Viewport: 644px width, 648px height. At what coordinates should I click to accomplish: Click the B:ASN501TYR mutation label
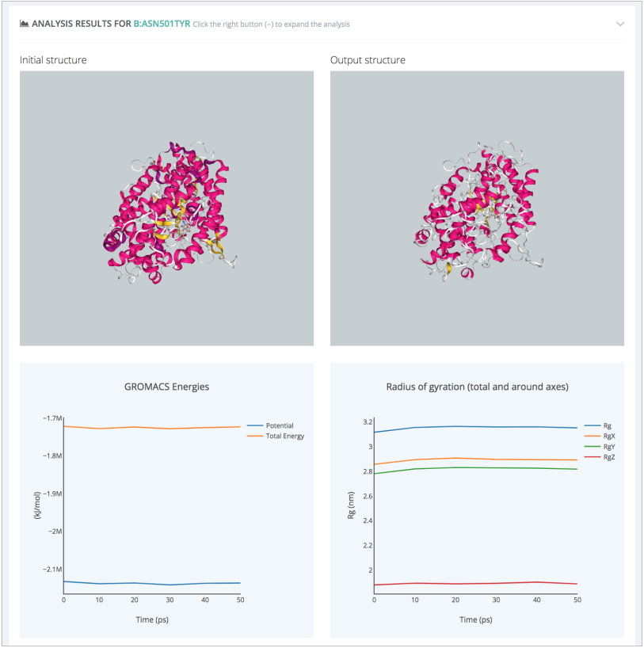point(162,24)
